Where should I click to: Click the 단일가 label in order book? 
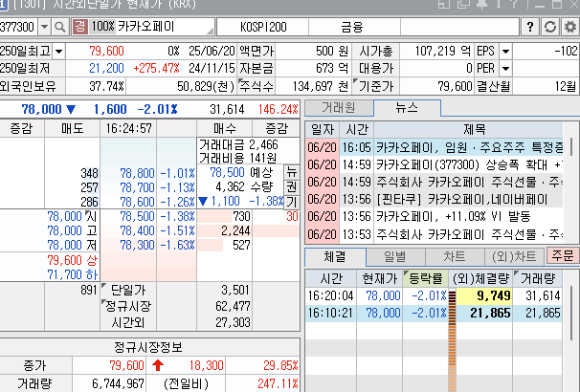pos(128,290)
